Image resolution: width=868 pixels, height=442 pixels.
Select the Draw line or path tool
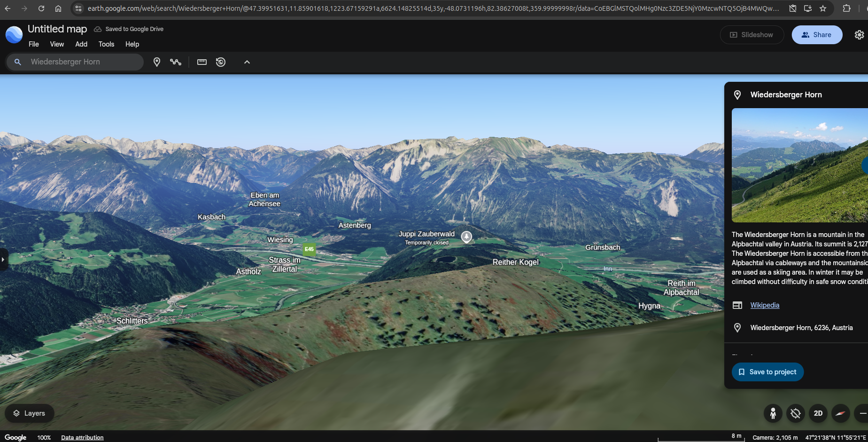pos(176,62)
